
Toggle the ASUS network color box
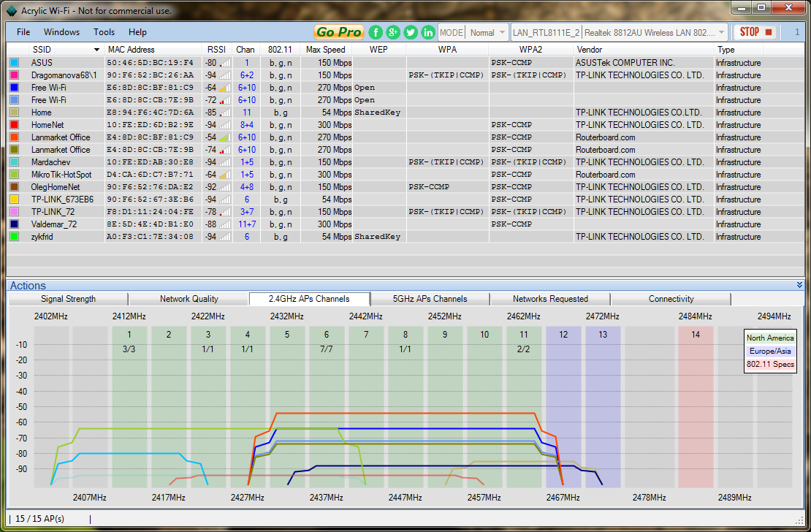(14, 63)
